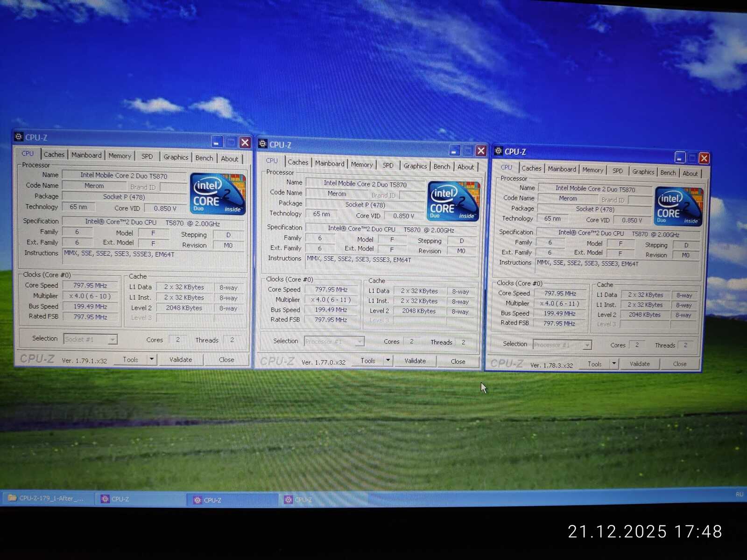The height and width of the screenshot is (560, 747).
Task: Open Bench tab in CPU-Z 1.78.3
Action: pyautogui.click(x=668, y=173)
